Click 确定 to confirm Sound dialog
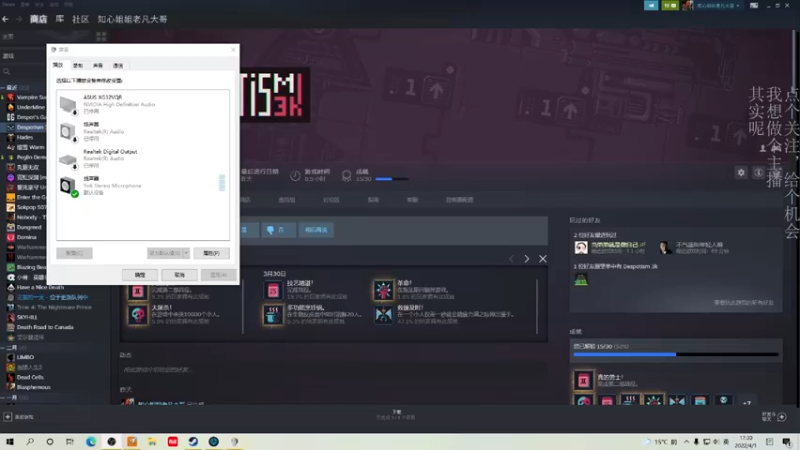Screen dimensions: 800x450 pyautogui.click(x=140, y=275)
